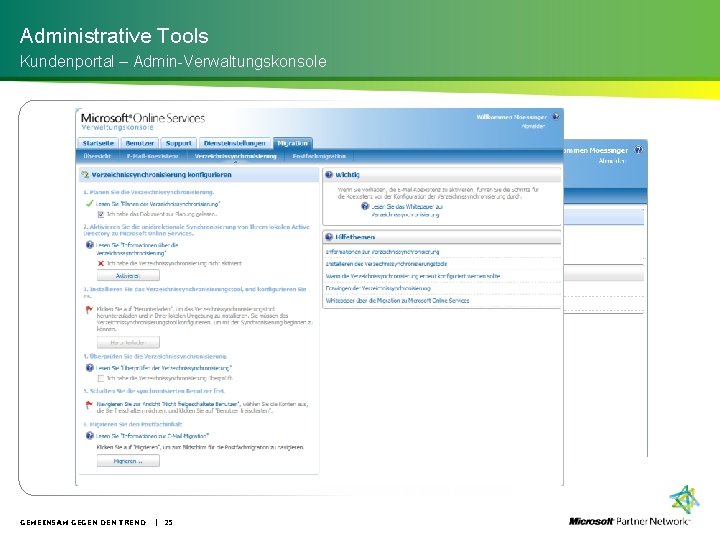Open 'Erzwingen der Verzeichnissynchronisierung' help topic
Viewport: 720px width, 540px height.
point(378,288)
